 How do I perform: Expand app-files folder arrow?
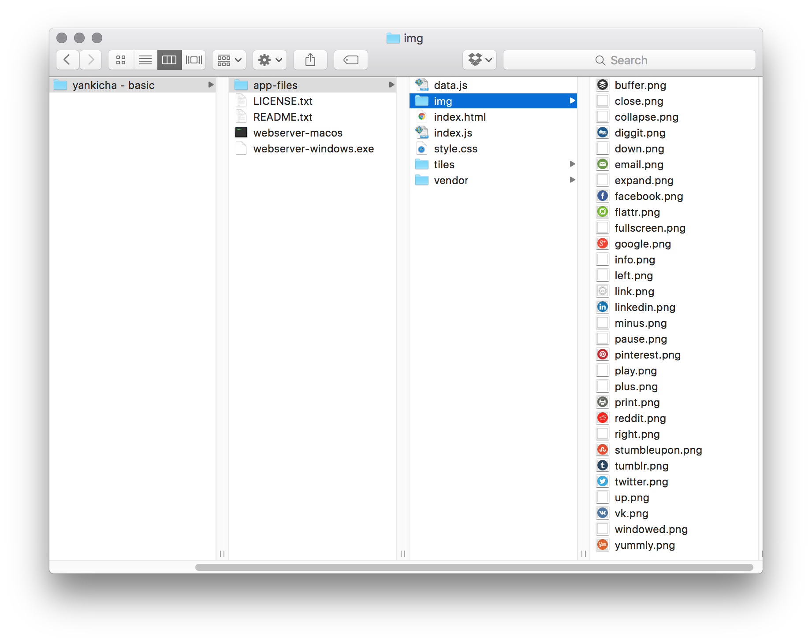coord(391,85)
